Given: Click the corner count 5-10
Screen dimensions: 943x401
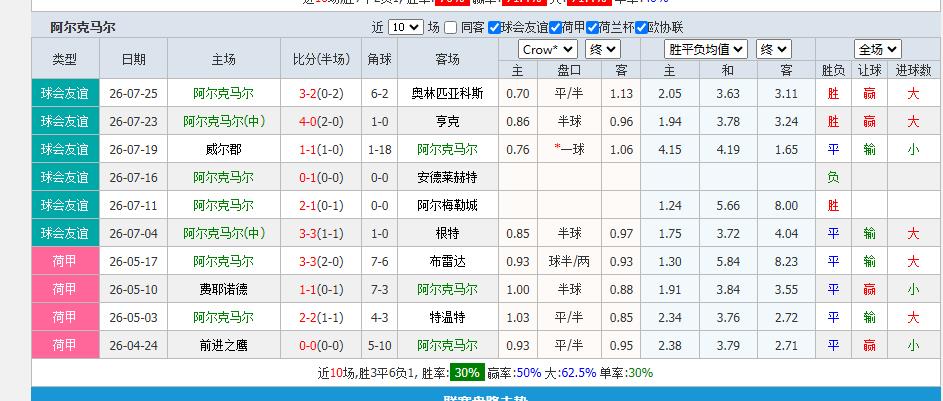Looking at the screenshot, I should tap(379, 346).
